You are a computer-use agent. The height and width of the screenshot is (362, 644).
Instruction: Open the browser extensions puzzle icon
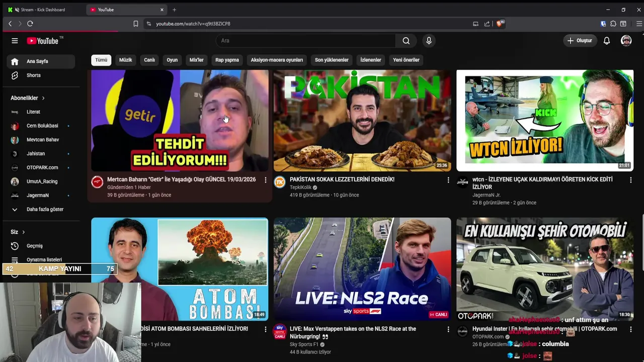pos(613,24)
